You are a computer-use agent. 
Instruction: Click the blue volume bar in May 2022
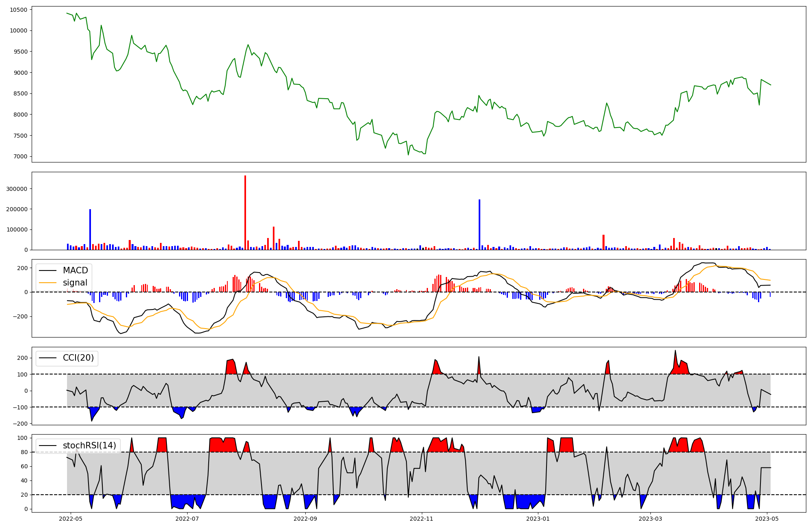click(x=90, y=229)
